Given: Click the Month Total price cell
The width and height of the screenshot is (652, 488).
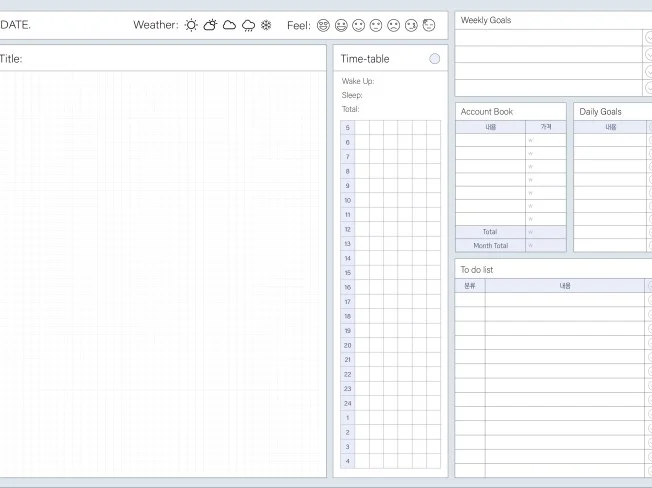Looking at the screenshot, I should point(545,245).
